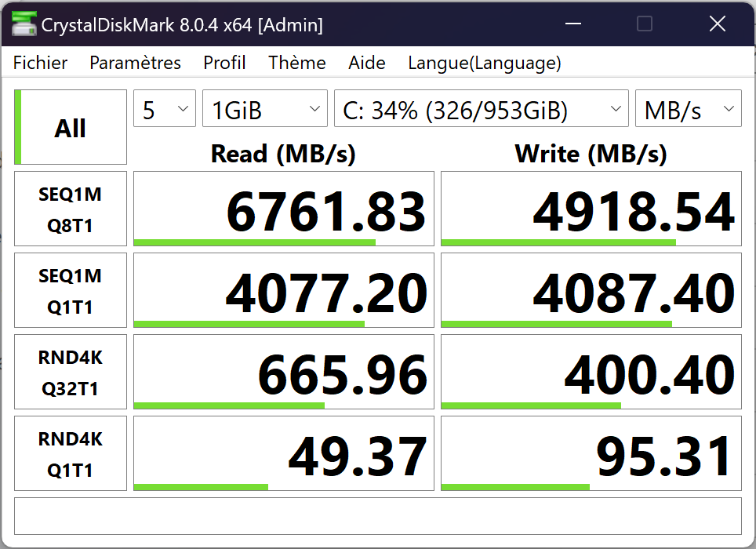Open the Aide menu
This screenshot has width=756, height=549.
(367, 63)
